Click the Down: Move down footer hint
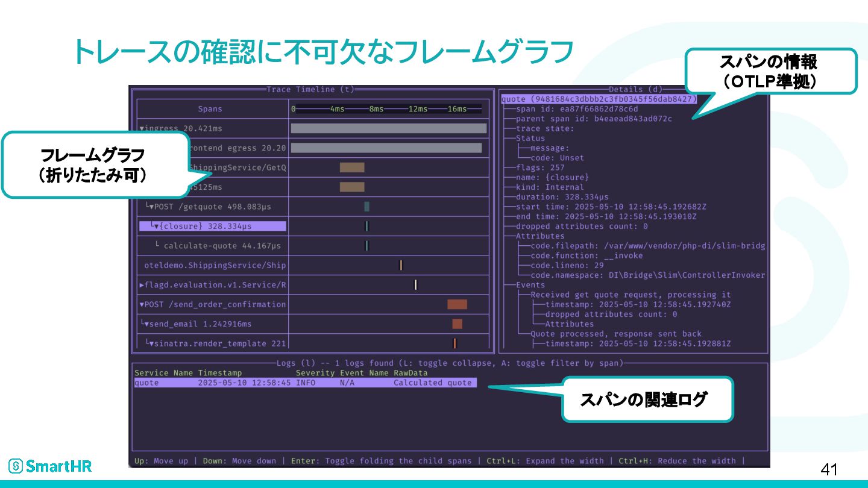Image resolution: width=868 pixels, height=488 pixels. (x=239, y=461)
